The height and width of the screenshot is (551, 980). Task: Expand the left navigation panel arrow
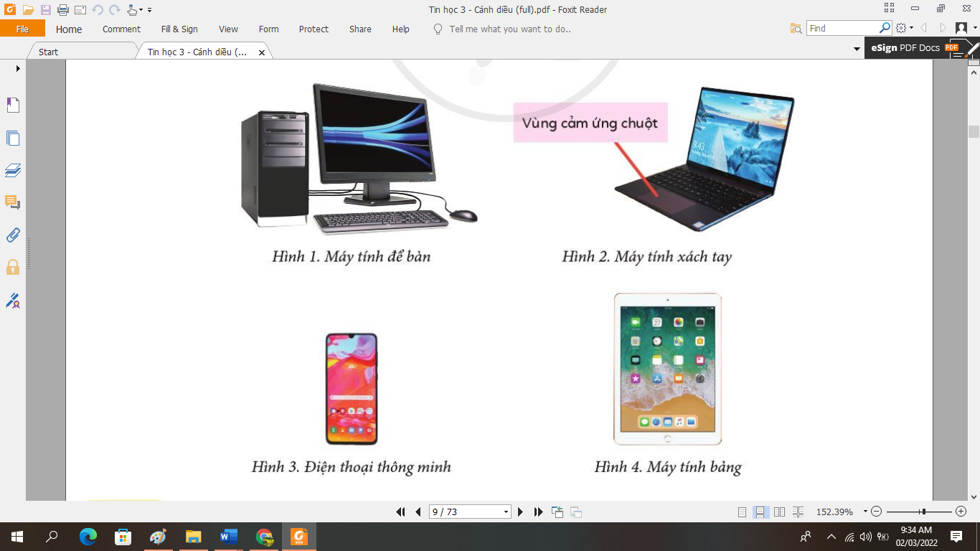(18, 69)
